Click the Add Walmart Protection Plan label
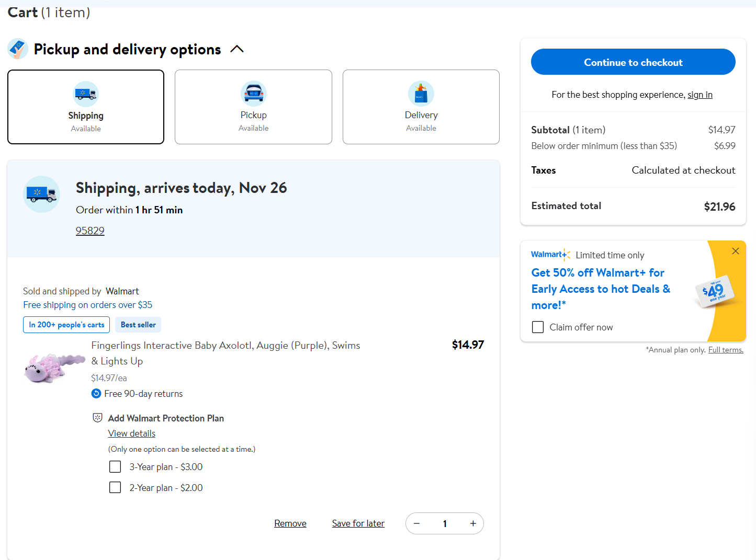The height and width of the screenshot is (560, 756). point(166,418)
